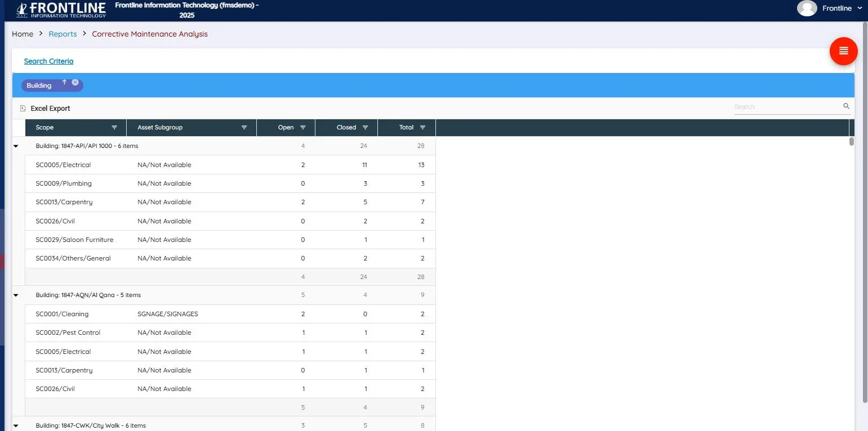The height and width of the screenshot is (431, 868).
Task: Remove the Building grouping chip
Action: pyautogui.click(x=75, y=82)
